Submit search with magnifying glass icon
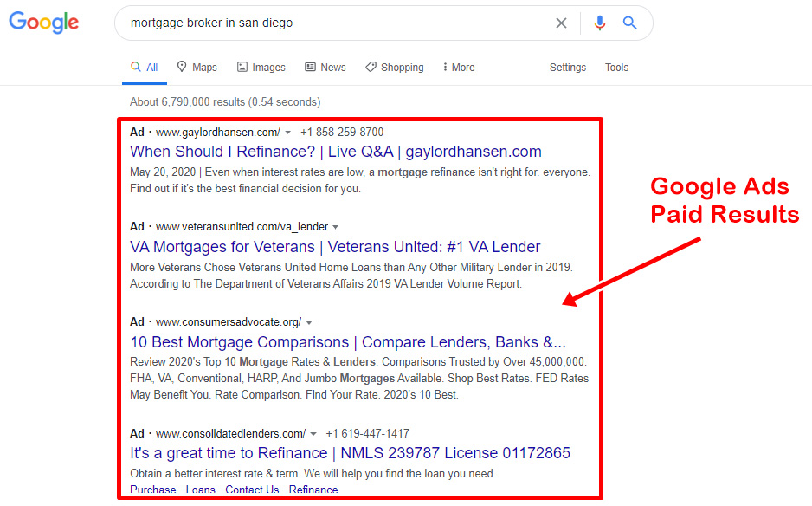 coord(629,23)
